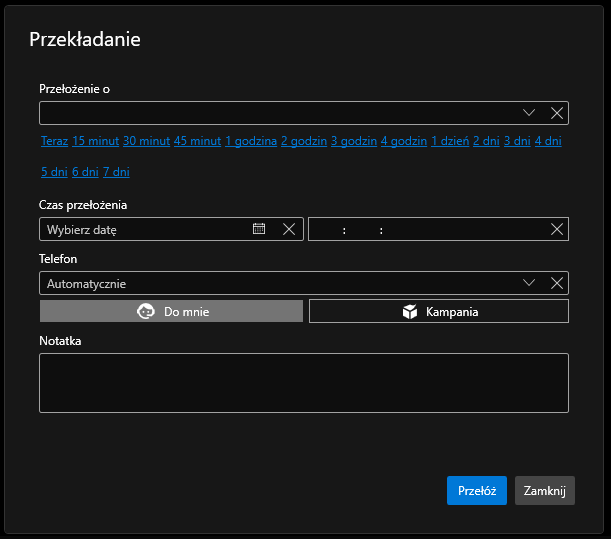Pick the '1 godzina' postpone link
The height and width of the screenshot is (539, 611).
point(251,141)
